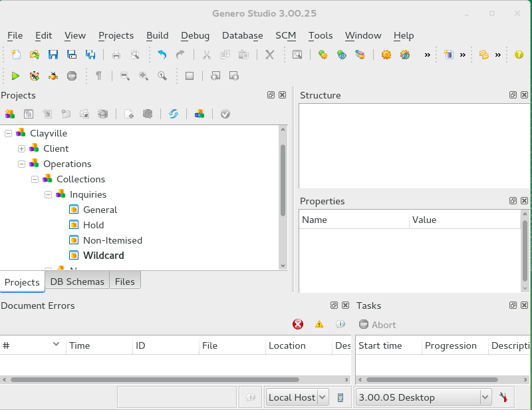Open help with the yellow question icon
Viewport: 532px width, 410px height.
(x=519, y=55)
